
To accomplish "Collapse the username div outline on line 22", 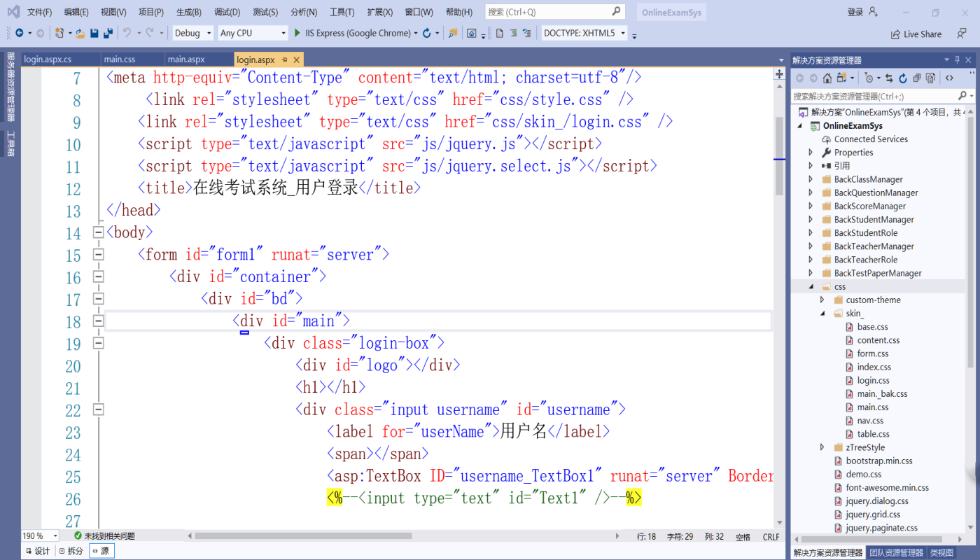I will (98, 409).
